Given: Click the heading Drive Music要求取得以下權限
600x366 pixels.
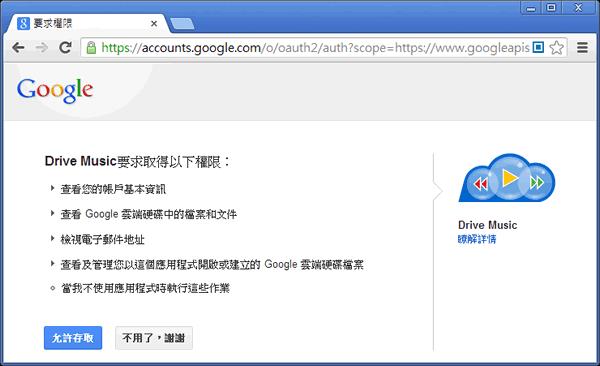Looking at the screenshot, I should point(137,162).
